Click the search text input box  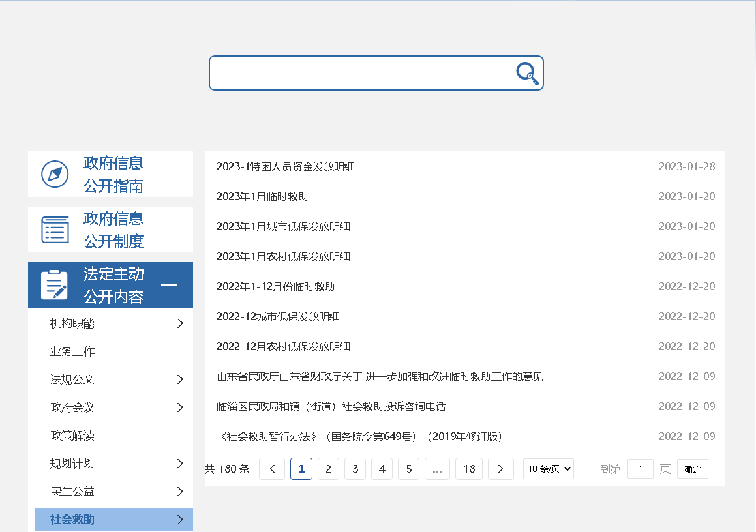point(362,73)
